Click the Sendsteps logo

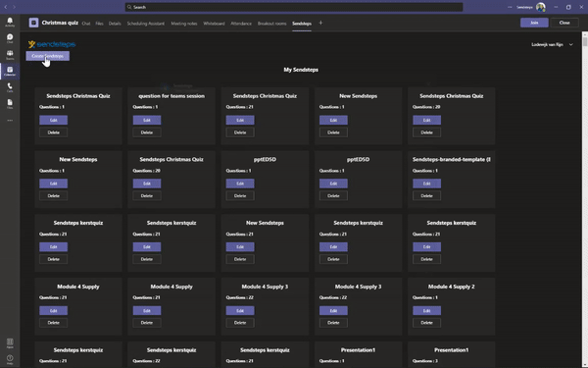52,44
